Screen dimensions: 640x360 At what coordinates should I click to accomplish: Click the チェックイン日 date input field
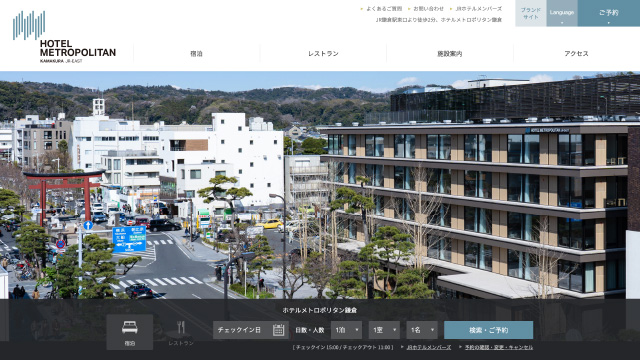click(251, 330)
